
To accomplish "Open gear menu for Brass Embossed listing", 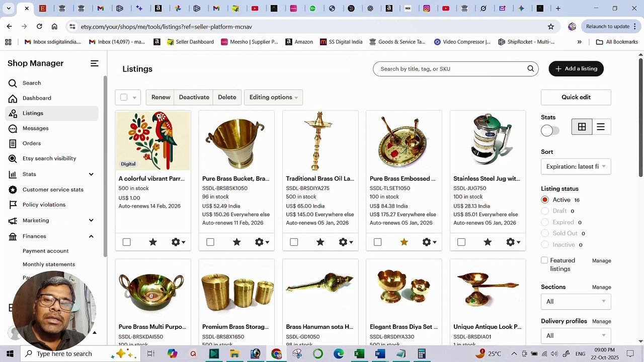I will pos(429,242).
